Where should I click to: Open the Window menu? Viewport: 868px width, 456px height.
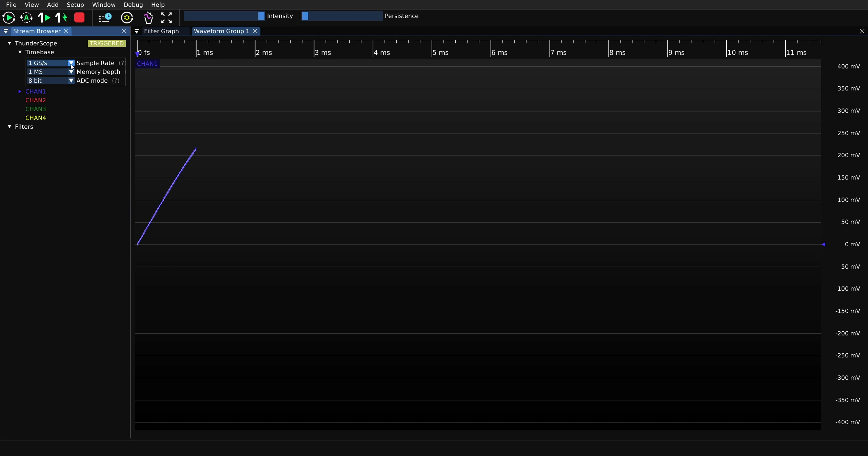[x=104, y=5]
